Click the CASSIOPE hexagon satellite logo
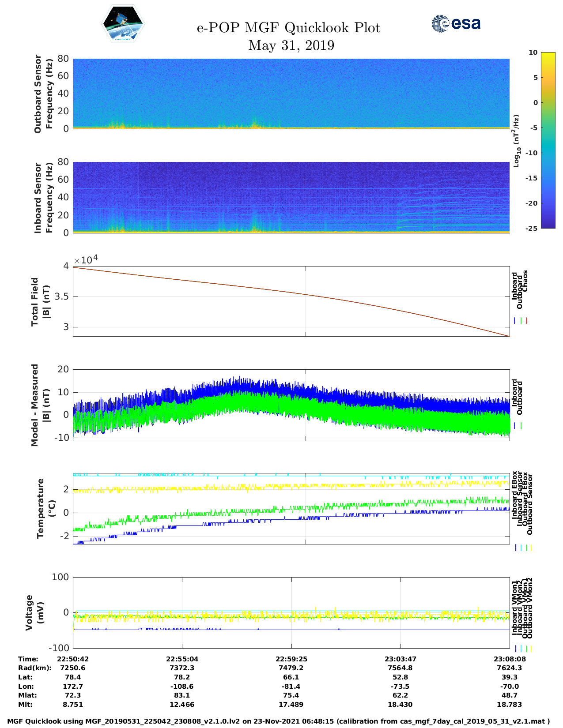 pos(123,24)
